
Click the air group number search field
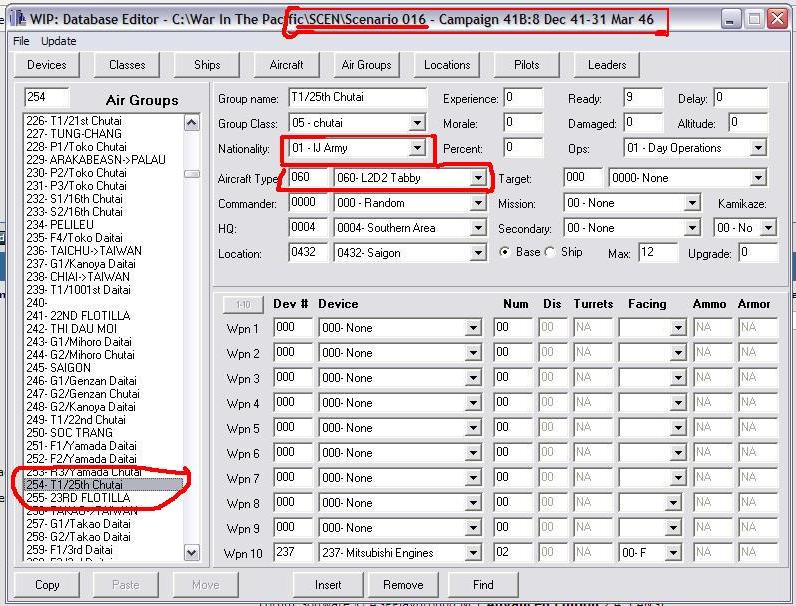pos(47,97)
